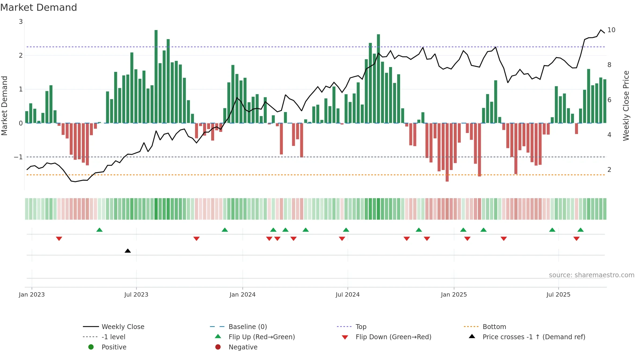This screenshot has height=362, width=644.
Task: Click the purple dotted Top legend icon
Action: (344, 327)
